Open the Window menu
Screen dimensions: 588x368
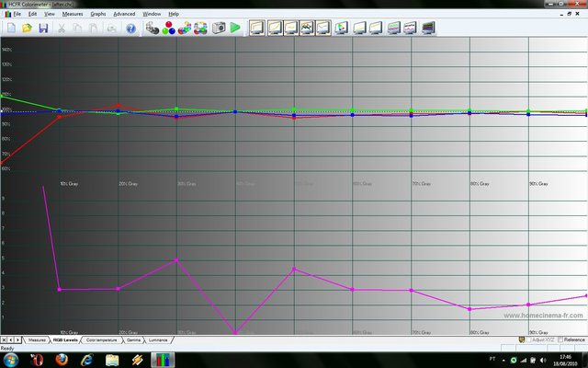point(152,14)
